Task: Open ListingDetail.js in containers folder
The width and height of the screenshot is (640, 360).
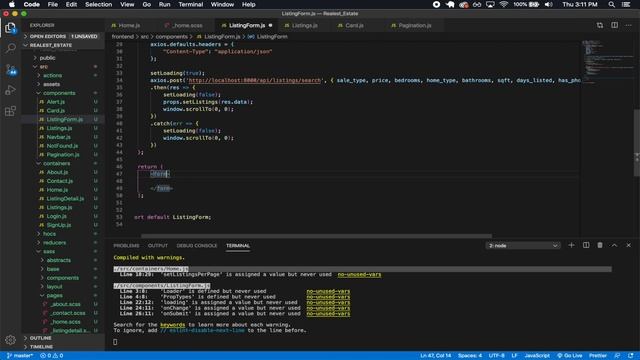Action: pos(65,199)
